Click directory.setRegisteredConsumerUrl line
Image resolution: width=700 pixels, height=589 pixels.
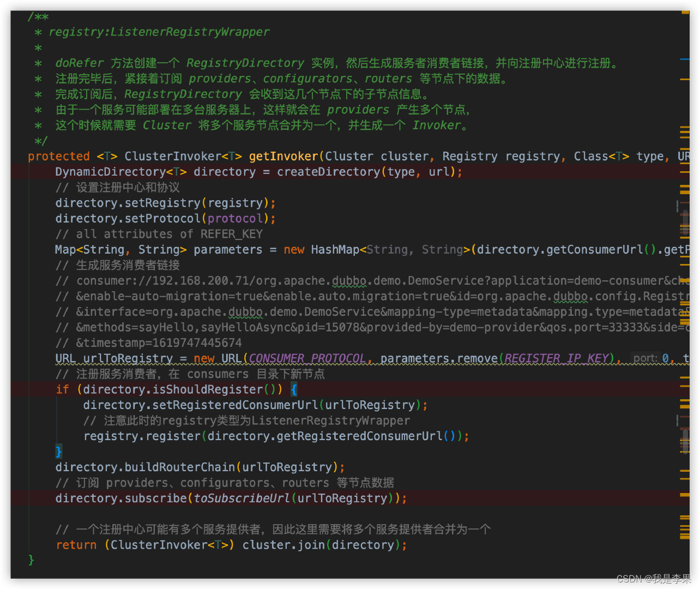click(255, 405)
